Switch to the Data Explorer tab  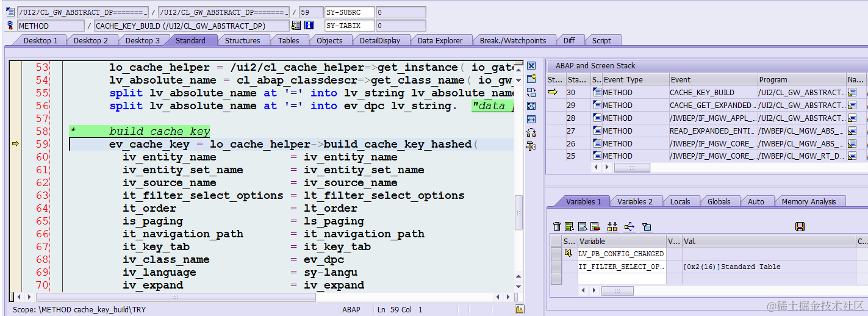[x=440, y=40]
